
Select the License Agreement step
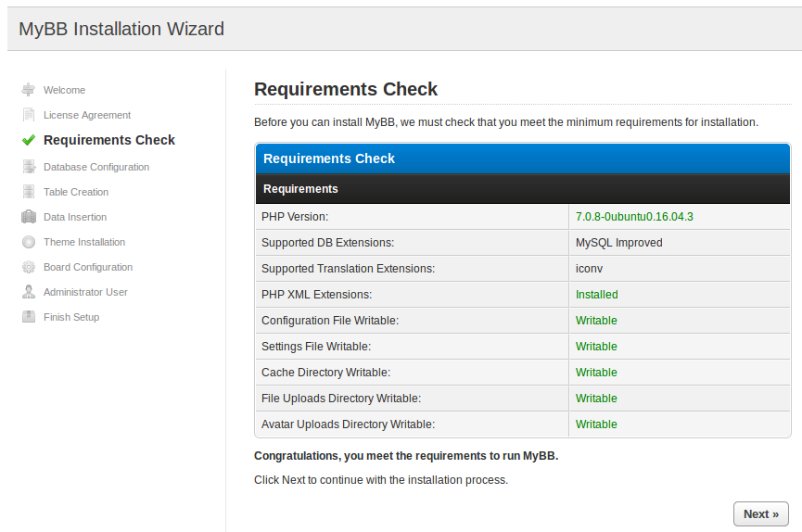click(x=87, y=115)
